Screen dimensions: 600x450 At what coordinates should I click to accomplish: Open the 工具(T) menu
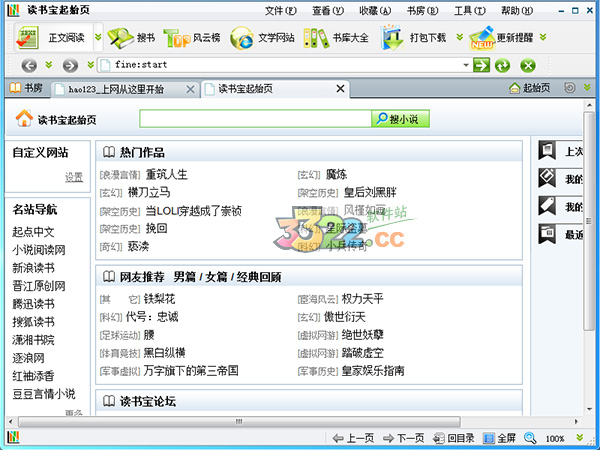tap(470, 11)
